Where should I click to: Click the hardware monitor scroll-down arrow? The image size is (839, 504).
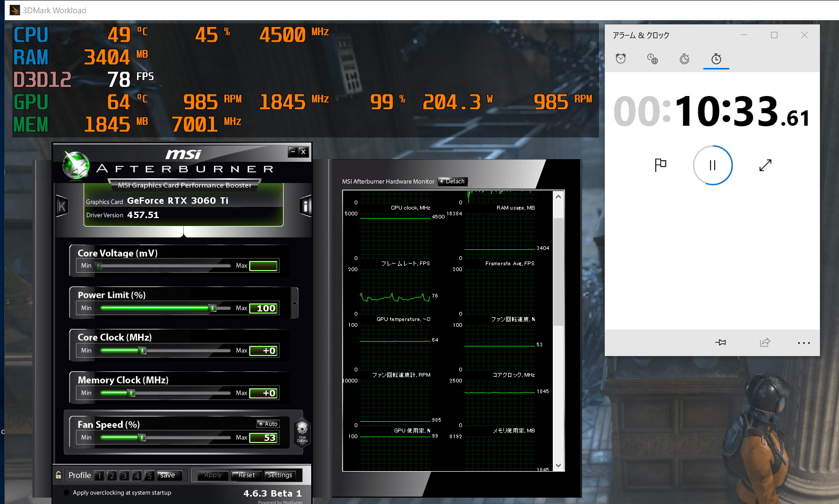point(558,465)
